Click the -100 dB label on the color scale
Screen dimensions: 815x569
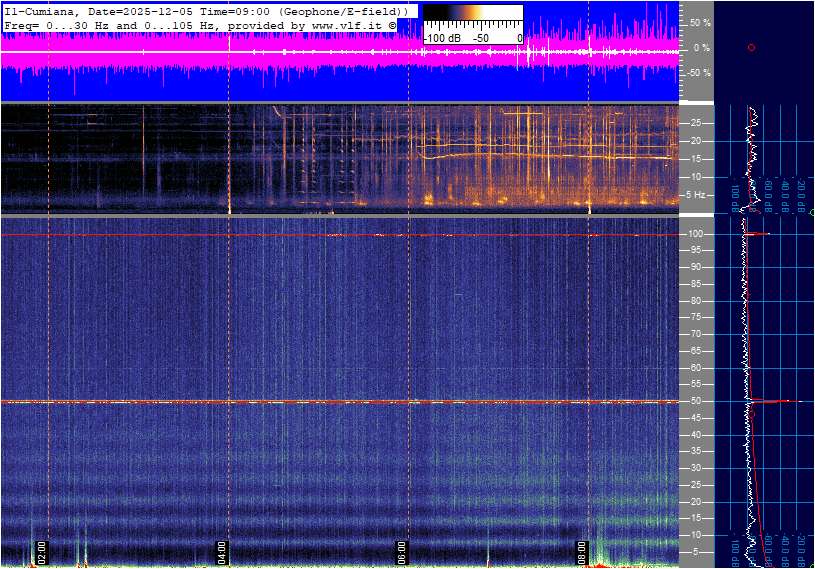tap(441, 38)
